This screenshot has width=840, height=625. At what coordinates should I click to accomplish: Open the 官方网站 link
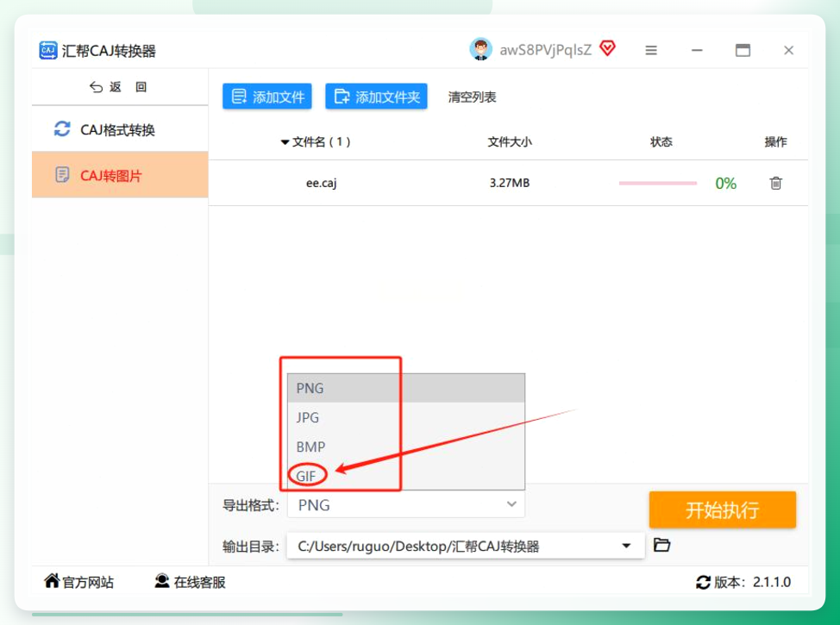(78, 582)
